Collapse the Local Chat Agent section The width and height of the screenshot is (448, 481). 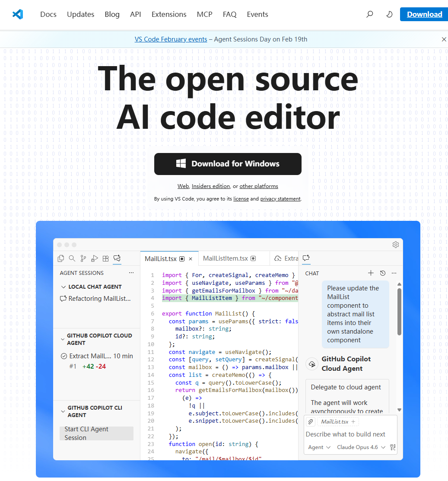click(64, 287)
